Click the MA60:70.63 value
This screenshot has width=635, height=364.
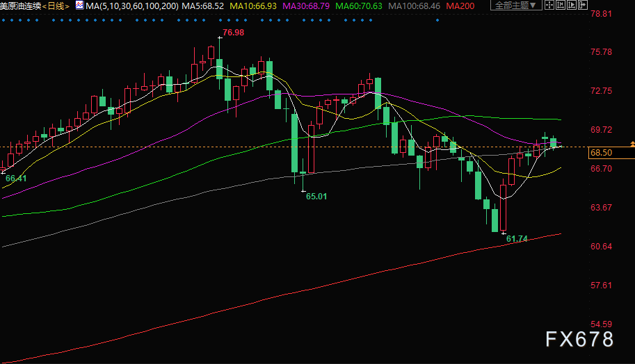pos(359,6)
